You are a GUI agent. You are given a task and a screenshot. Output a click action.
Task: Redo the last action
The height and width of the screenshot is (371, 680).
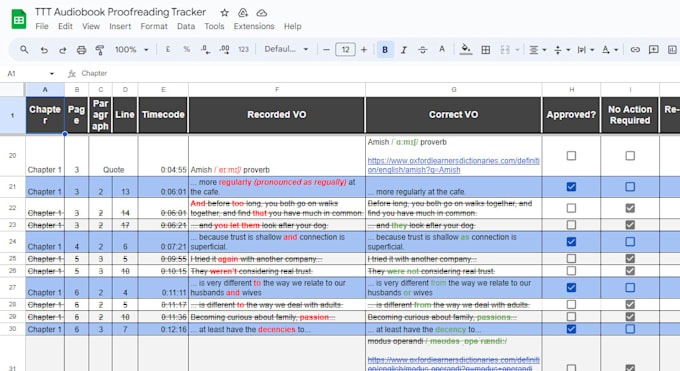[x=63, y=50]
